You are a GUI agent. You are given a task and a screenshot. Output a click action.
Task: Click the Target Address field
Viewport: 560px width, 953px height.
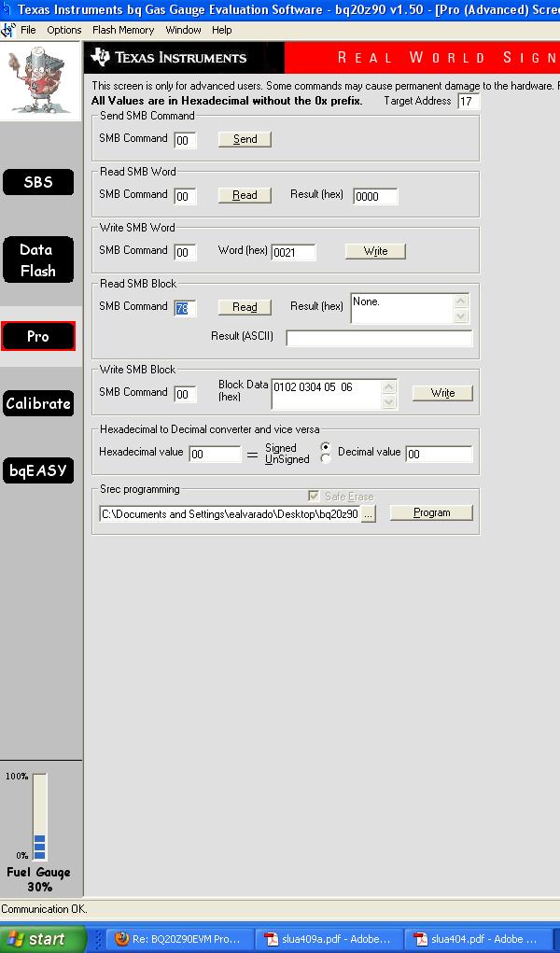click(x=469, y=101)
